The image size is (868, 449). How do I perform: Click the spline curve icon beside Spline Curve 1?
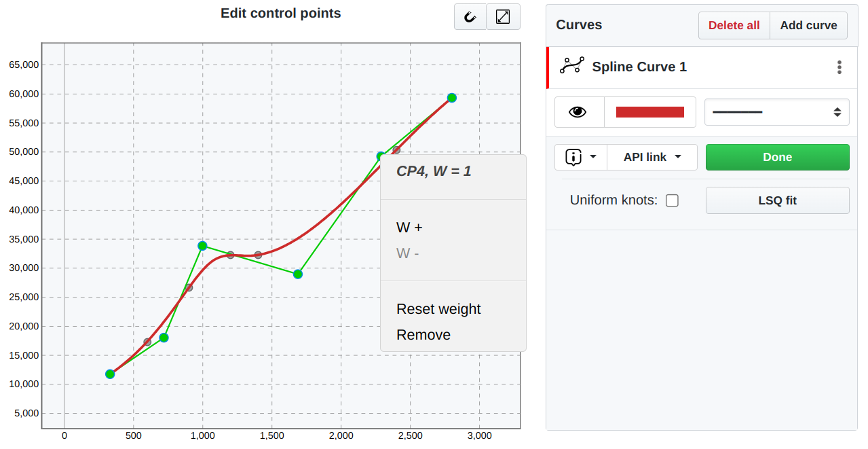[x=571, y=65]
